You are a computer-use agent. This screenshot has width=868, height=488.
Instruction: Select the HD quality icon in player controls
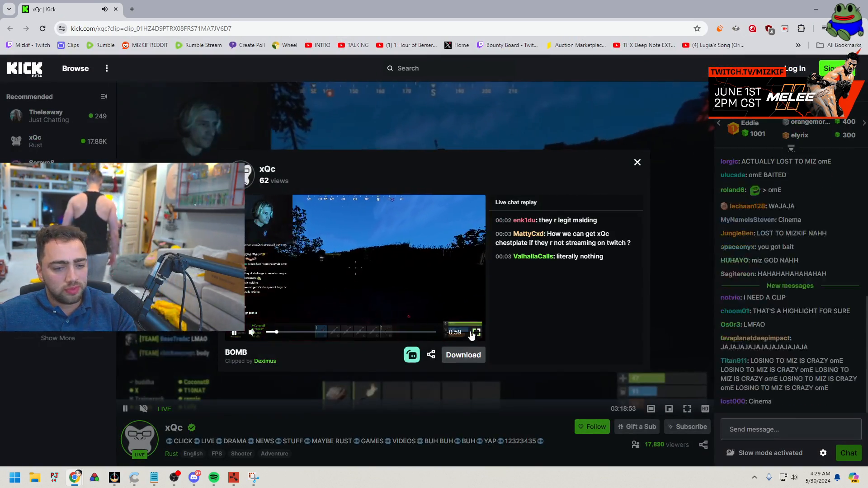[x=705, y=408]
